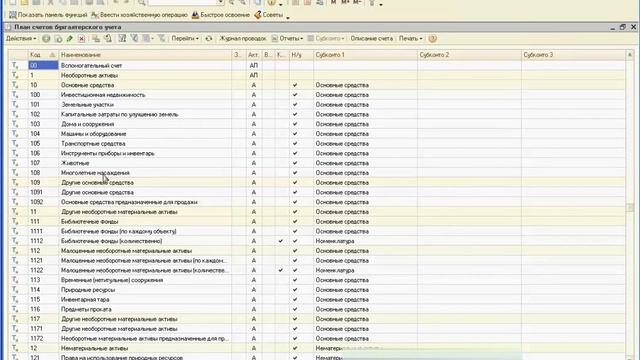Open the Отчеты dropdown menu
Viewport: 640px width, 360px height.
(287, 39)
